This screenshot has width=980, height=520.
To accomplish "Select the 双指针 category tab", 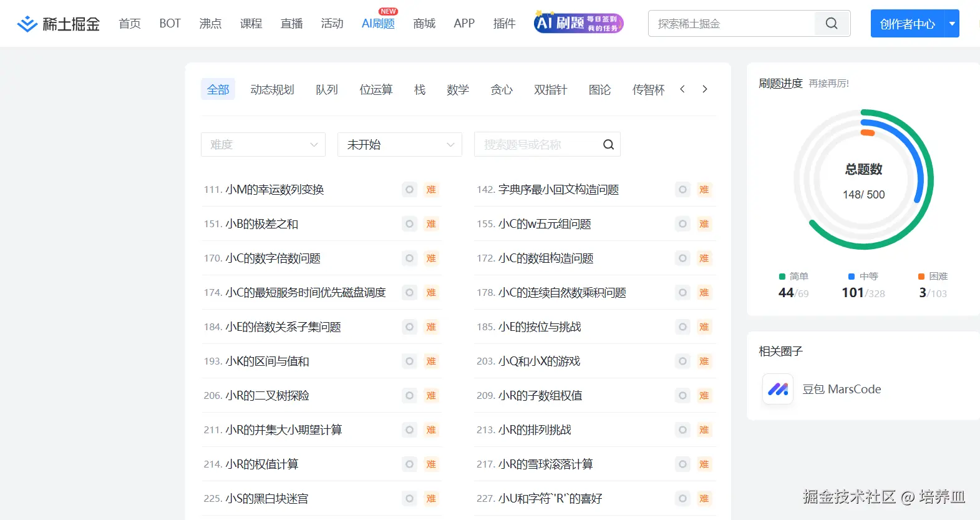I will (x=550, y=90).
